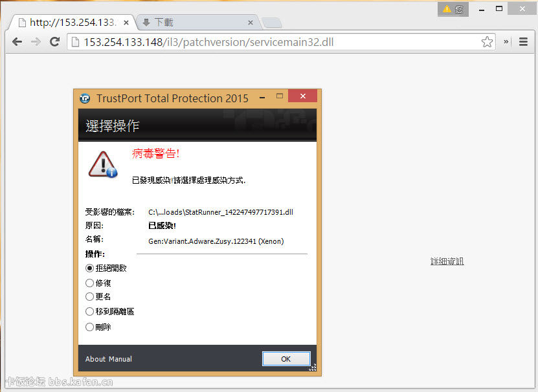Screen dimensions: 538x392
Task: Maximize the TrustPort Total Protection dialog
Action: pos(280,96)
